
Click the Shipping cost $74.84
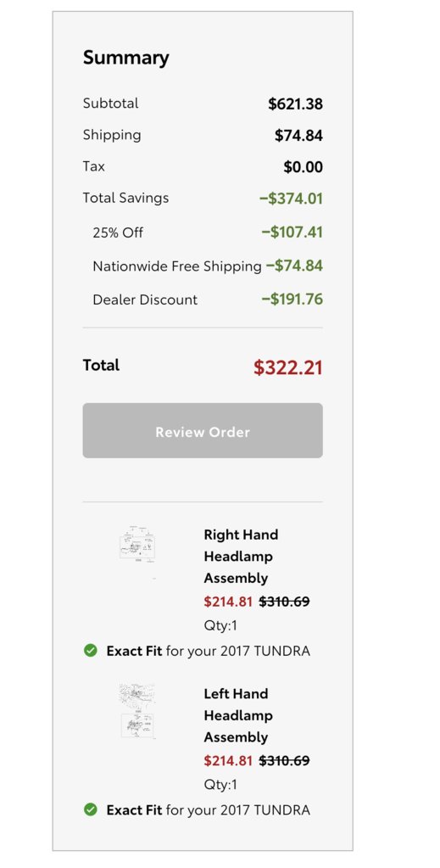[299, 135]
